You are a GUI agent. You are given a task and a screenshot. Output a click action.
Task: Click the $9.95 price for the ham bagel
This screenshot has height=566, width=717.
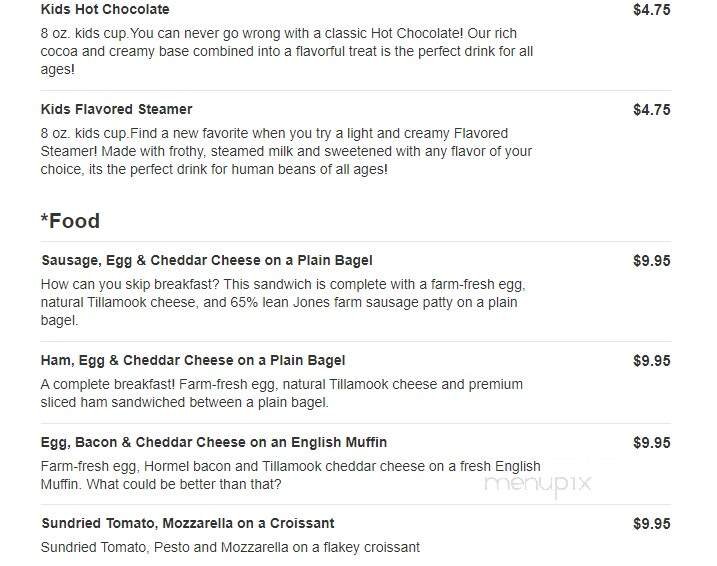(651, 361)
